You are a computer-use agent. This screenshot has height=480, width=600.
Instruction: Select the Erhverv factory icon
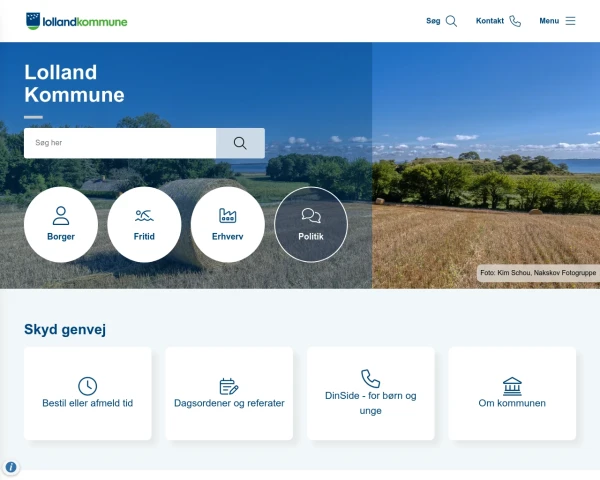(227, 216)
